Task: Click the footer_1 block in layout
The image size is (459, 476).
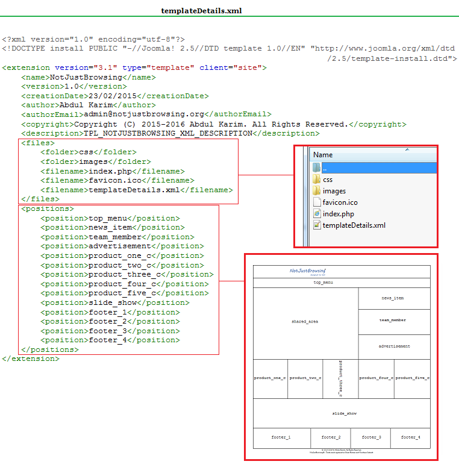Action: click(281, 437)
